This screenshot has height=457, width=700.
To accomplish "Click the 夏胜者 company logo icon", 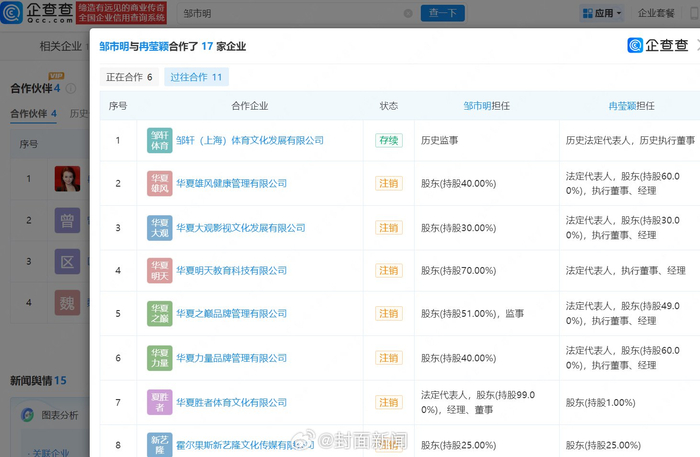I will pyautogui.click(x=159, y=402).
